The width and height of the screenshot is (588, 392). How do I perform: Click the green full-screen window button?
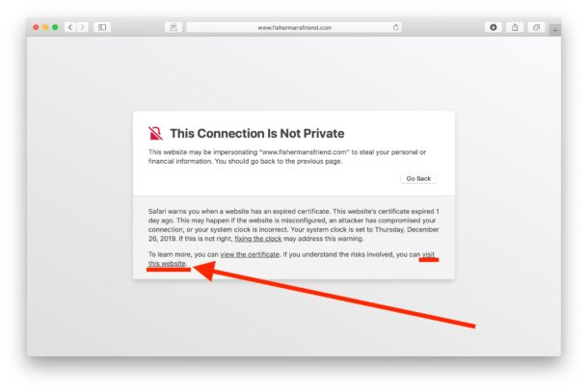[55, 27]
